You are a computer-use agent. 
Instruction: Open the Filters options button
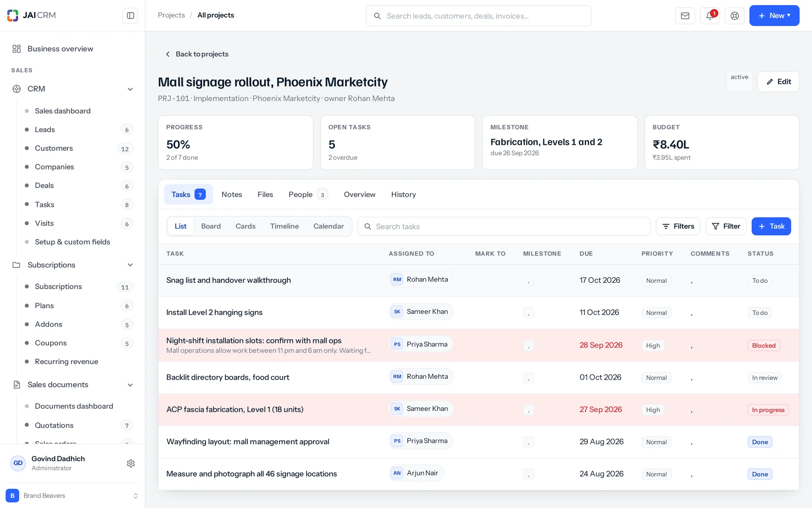click(x=678, y=226)
